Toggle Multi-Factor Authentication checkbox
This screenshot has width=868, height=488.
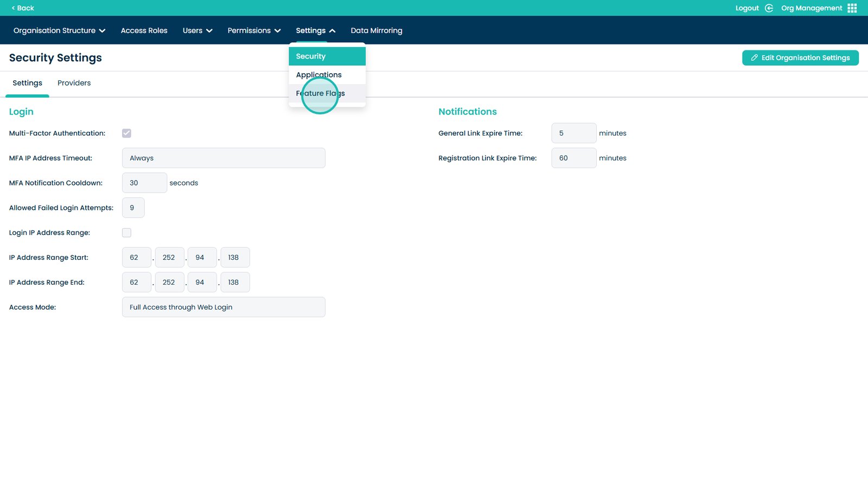[x=126, y=133]
